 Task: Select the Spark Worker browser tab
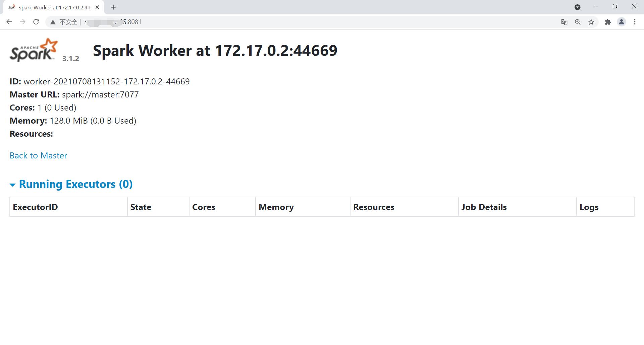click(x=54, y=7)
